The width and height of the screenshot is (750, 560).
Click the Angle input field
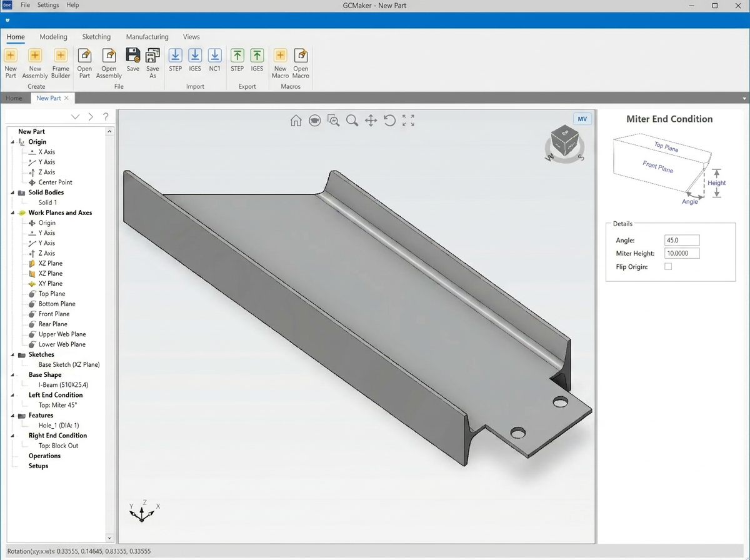(682, 240)
